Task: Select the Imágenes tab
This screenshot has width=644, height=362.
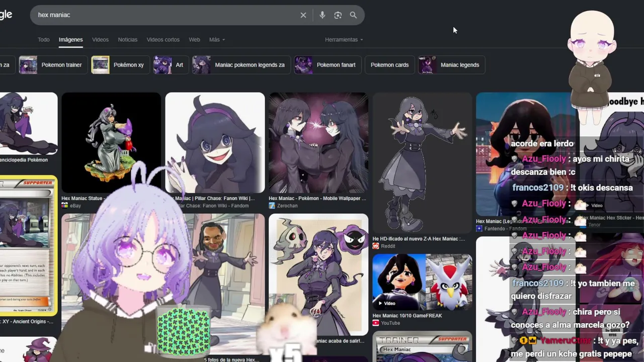Action: tap(70, 40)
